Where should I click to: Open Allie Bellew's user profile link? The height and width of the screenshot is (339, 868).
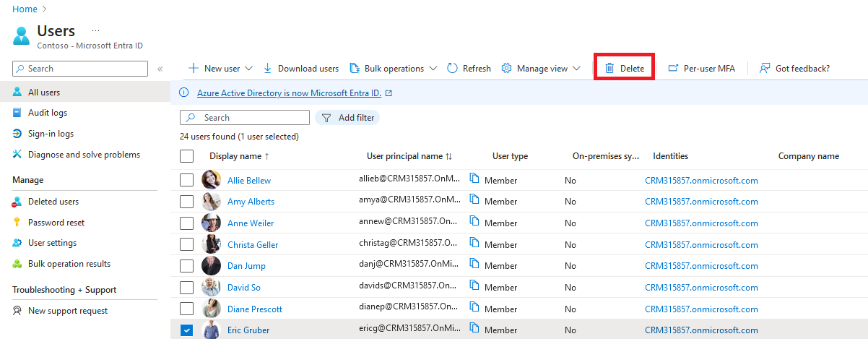(x=249, y=181)
